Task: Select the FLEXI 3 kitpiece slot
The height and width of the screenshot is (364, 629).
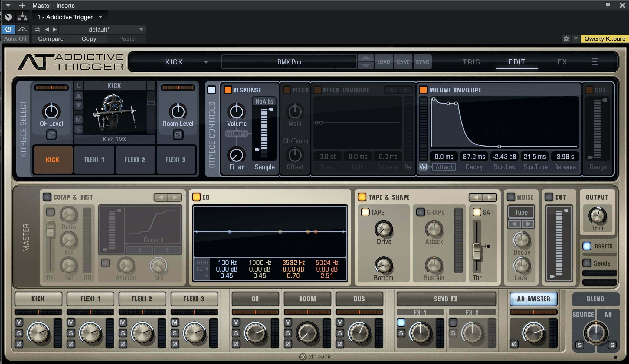Action: click(176, 160)
